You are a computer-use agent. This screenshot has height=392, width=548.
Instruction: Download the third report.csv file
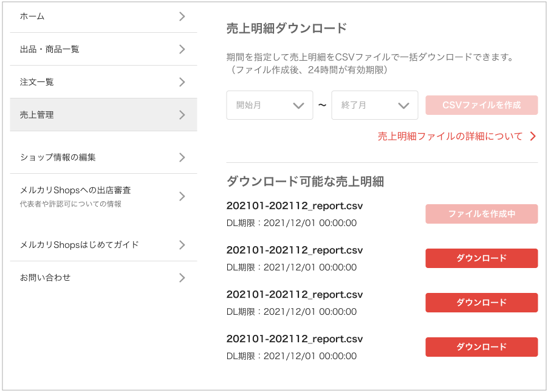coord(482,303)
